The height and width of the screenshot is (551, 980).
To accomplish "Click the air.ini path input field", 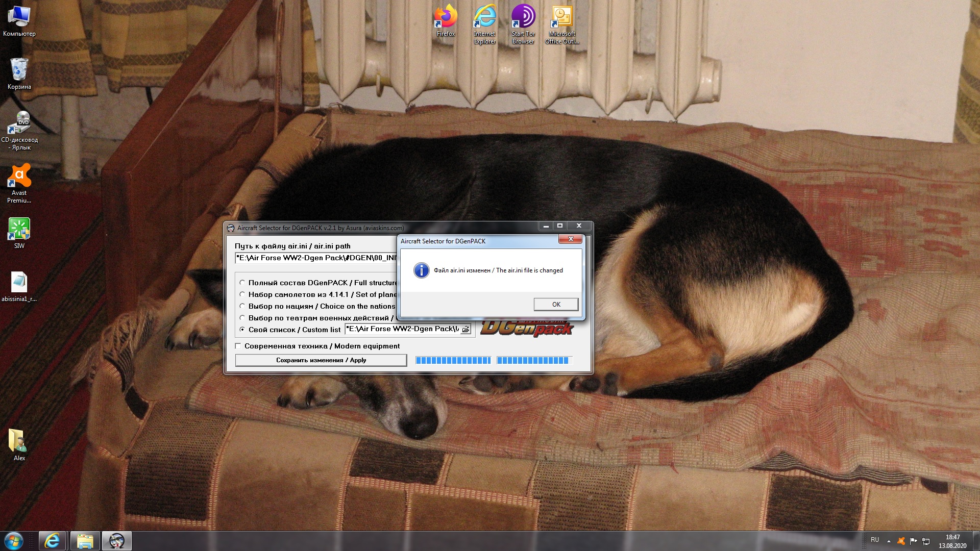I will [x=315, y=258].
